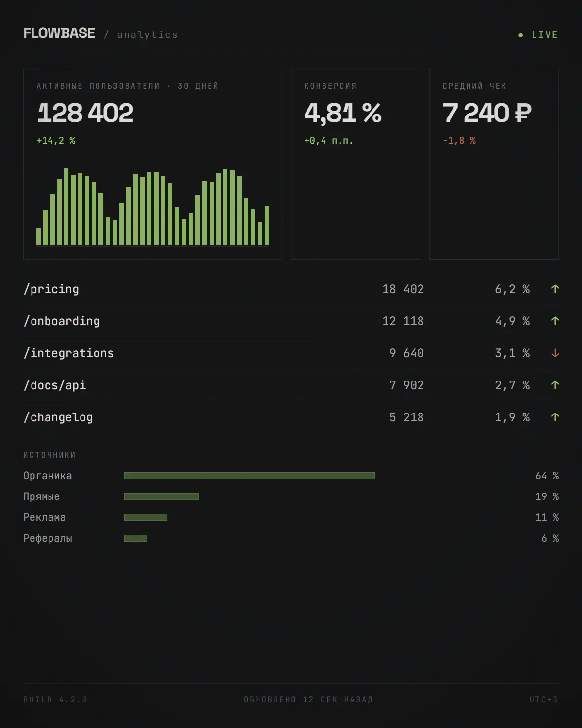This screenshot has width=582, height=728.
Task: Open the analytics breadcrumb
Action: pyautogui.click(x=147, y=34)
